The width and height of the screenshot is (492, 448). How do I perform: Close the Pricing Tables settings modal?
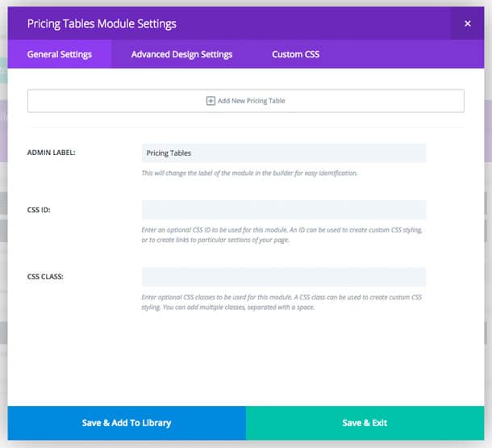(467, 24)
